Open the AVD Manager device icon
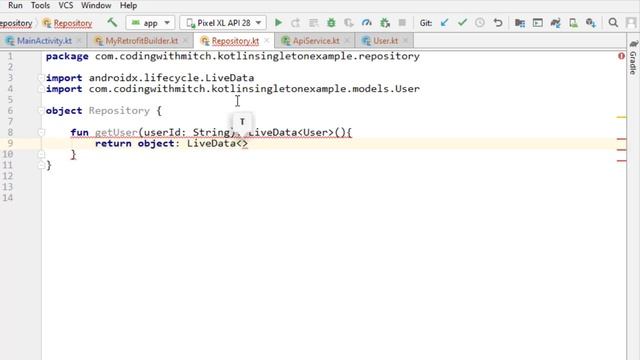 coord(573,23)
